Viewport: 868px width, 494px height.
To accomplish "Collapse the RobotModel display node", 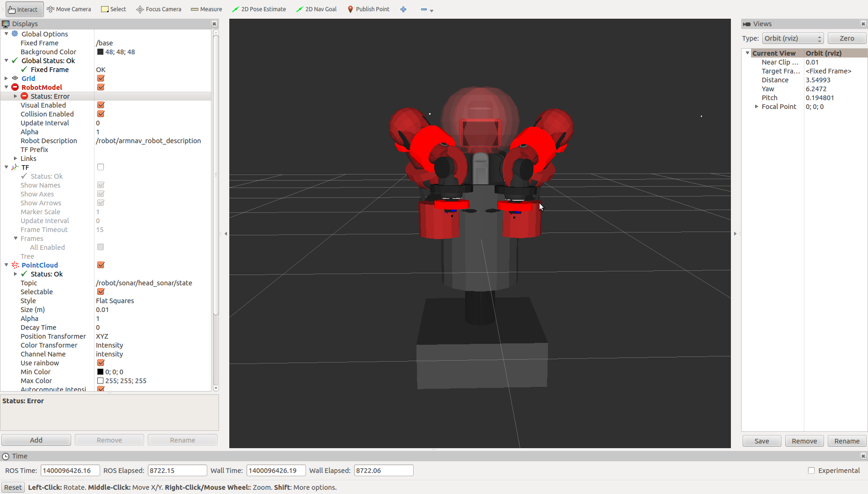I will [x=6, y=87].
